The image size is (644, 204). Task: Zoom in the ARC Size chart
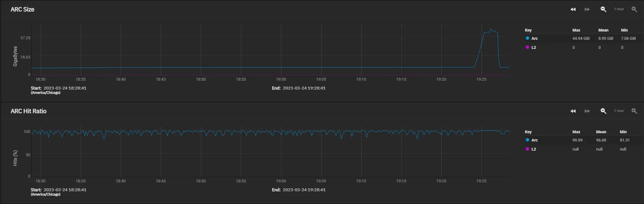click(634, 9)
